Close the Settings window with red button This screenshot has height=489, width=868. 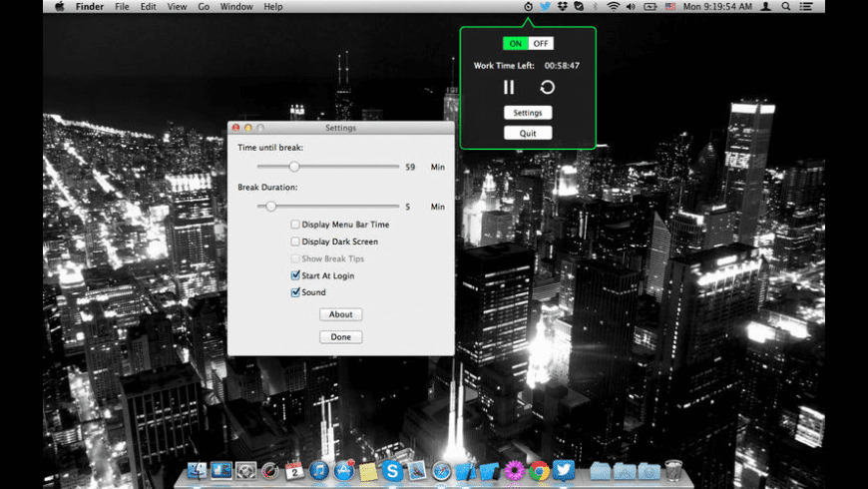(x=235, y=128)
